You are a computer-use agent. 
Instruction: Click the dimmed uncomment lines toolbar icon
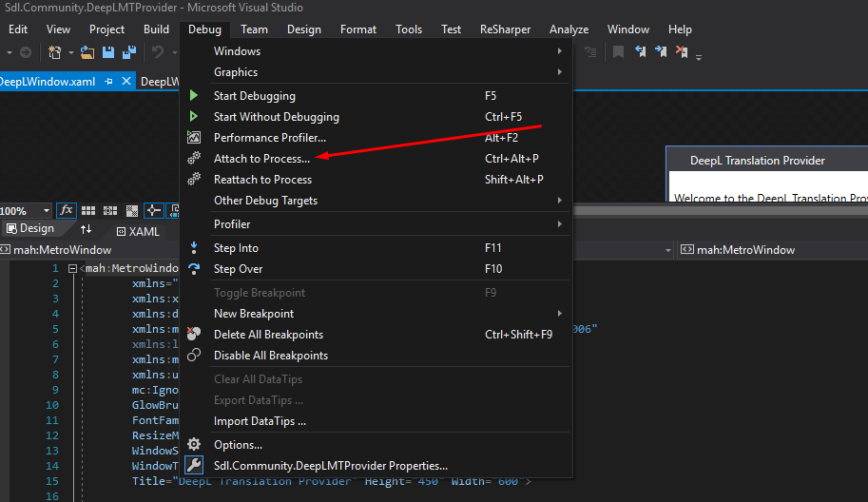(590, 52)
